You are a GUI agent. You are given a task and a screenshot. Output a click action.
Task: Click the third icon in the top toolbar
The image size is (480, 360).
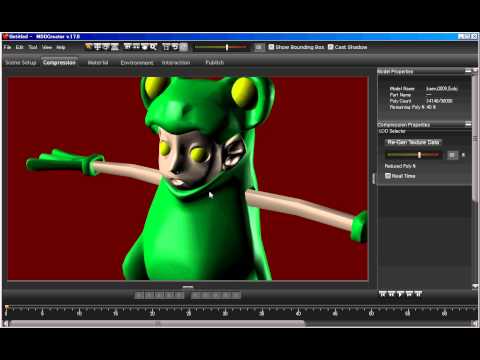tap(106, 47)
